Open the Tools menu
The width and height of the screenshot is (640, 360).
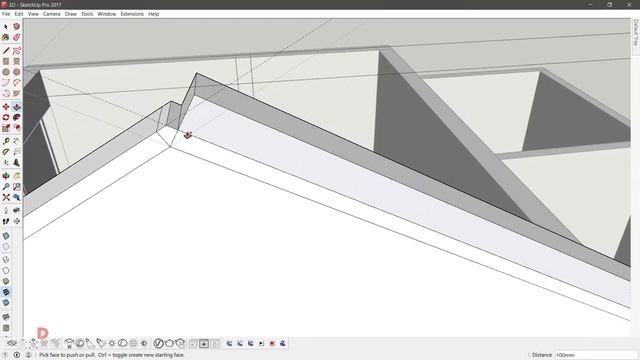(x=87, y=14)
